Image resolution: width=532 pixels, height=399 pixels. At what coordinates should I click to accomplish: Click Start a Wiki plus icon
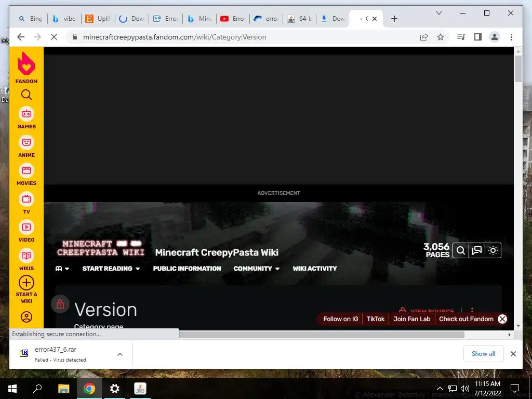pyautogui.click(x=26, y=283)
